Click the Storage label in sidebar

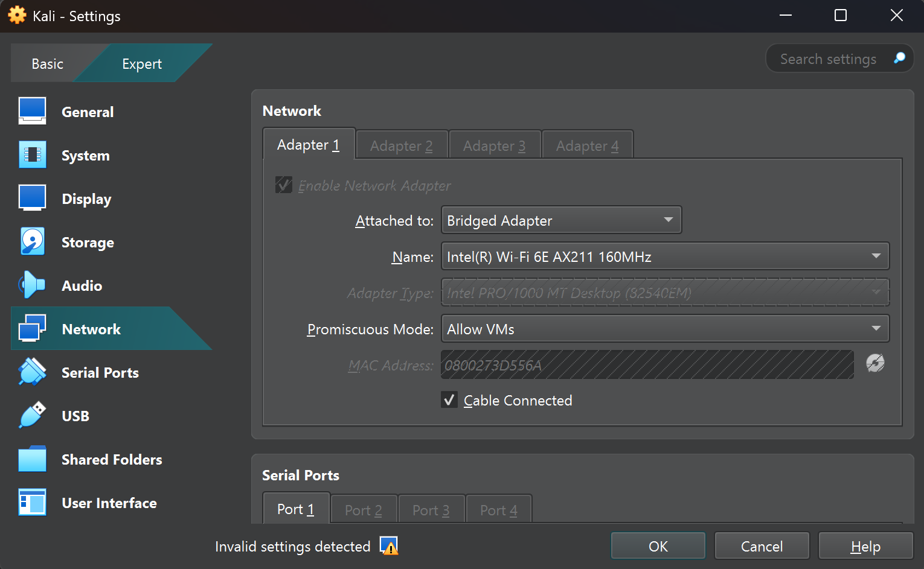pyautogui.click(x=88, y=243)
